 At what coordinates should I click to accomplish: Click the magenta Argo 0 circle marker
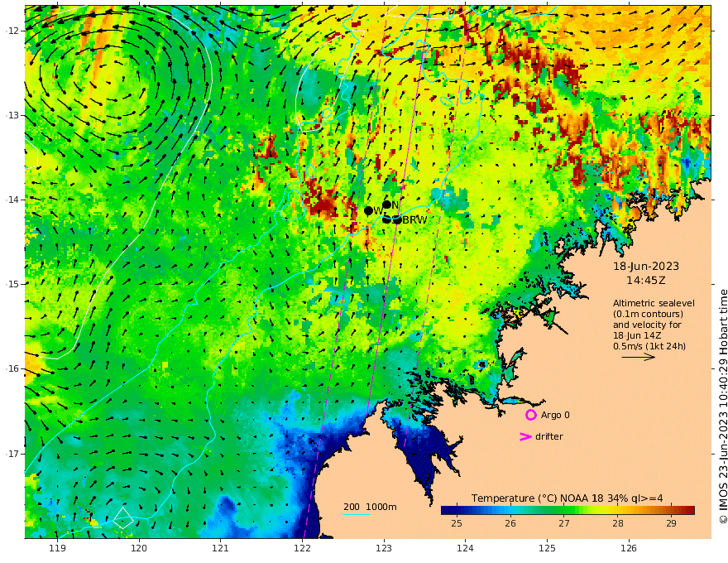pyautogui.click(x=530, y=415)
